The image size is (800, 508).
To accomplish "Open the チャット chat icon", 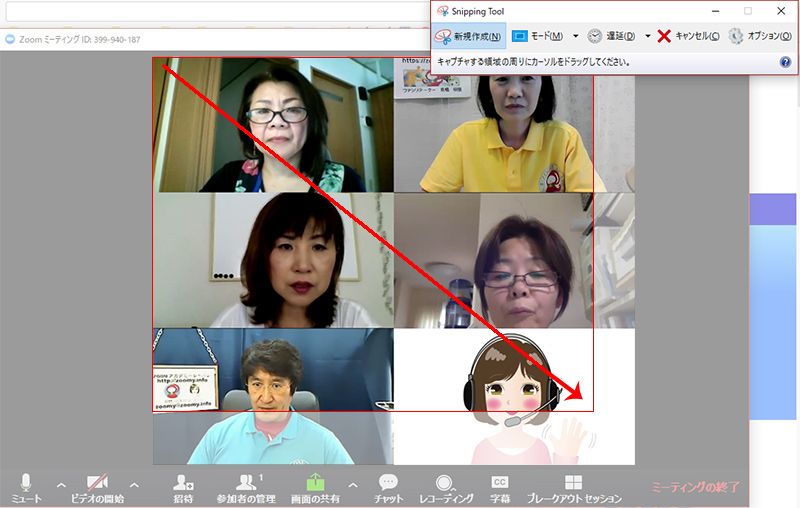I will point(388,487).
